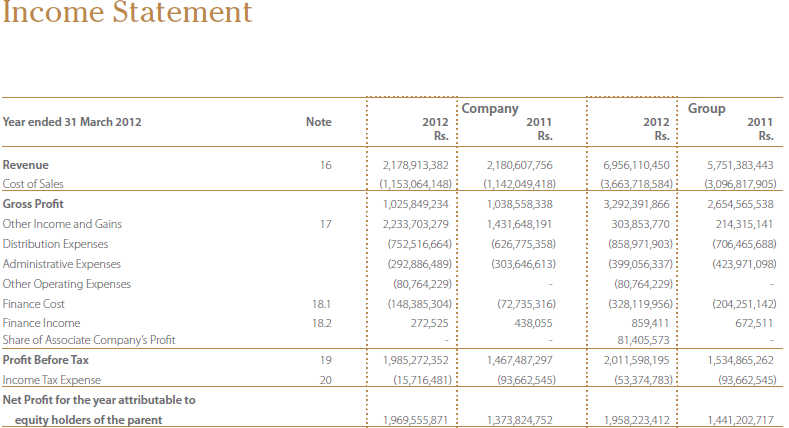The image size is (789, 428).
Task: Click Share of Associate Company's Profit label
Action: coord(89,340)
